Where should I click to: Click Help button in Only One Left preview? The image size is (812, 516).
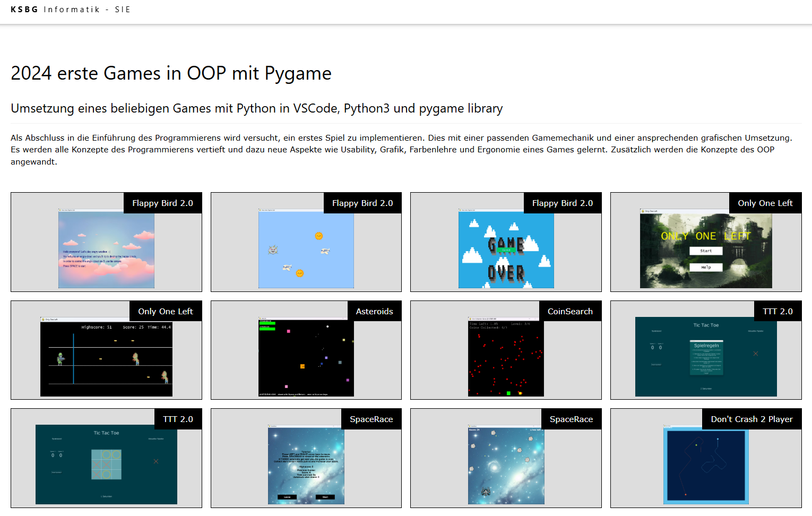pos(706,267)
